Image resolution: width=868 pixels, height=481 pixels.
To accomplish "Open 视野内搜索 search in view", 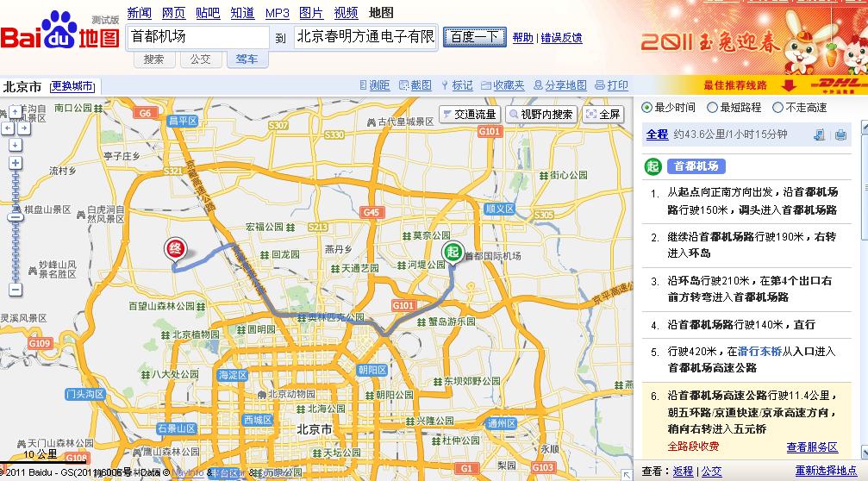I will [x=541, y=115].
